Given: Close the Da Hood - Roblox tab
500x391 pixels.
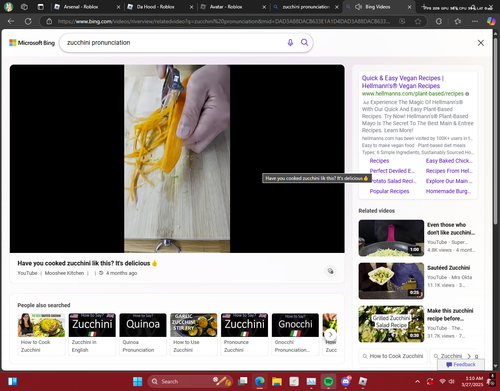Looking at the screenshot, I should (x=191, y=7).
